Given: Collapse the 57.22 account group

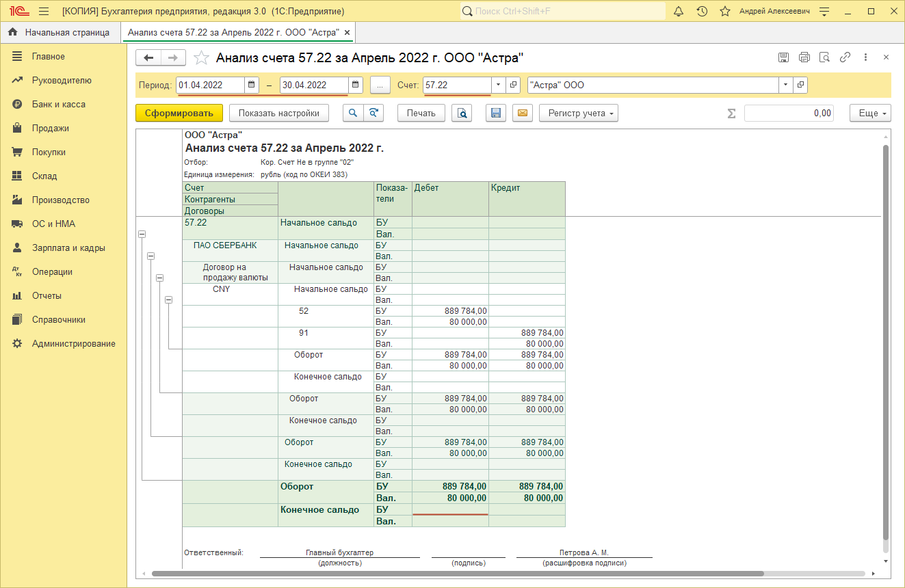Looking at the screenshot, I should pyautogui.click(x=142, y=234).
